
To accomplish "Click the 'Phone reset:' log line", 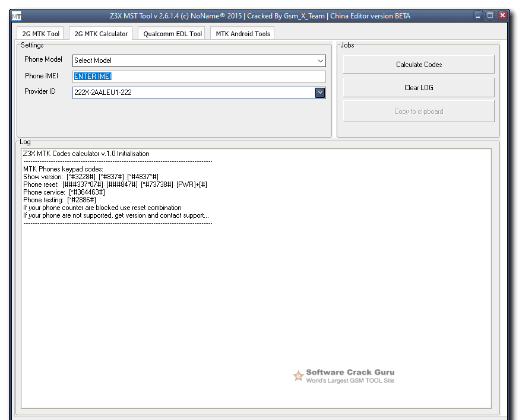I will tap(115, 184).
